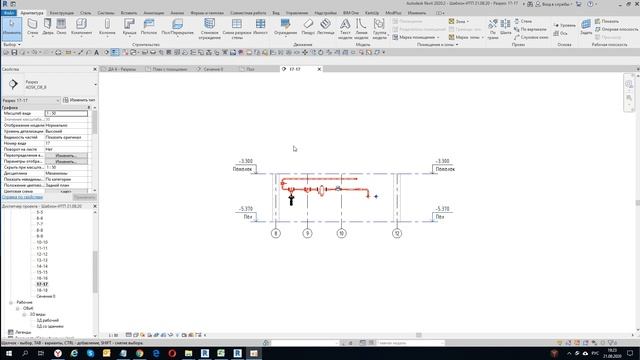Collapse the 3D виды node in project browser
The width and height of the screenshot is (640, 360).
(24, 314)
